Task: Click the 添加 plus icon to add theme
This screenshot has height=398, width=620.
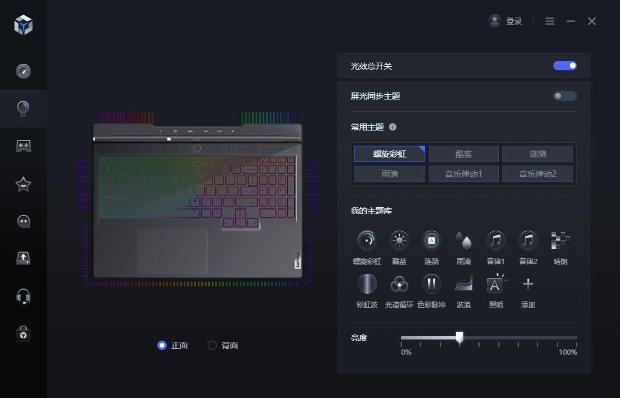Action: tap(528, 284)
